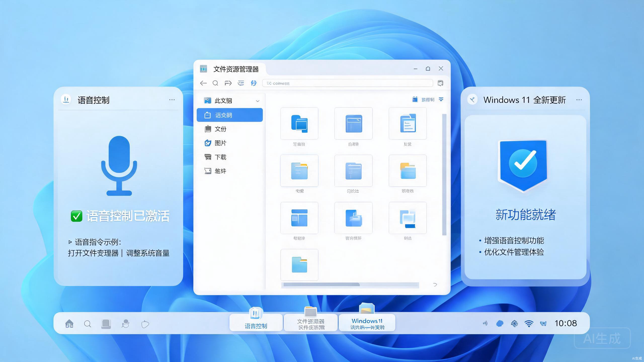The width and height of the screenshot is (644, 362).
Task: Click the tray icon left of the clock
Action: pos(543,324)
